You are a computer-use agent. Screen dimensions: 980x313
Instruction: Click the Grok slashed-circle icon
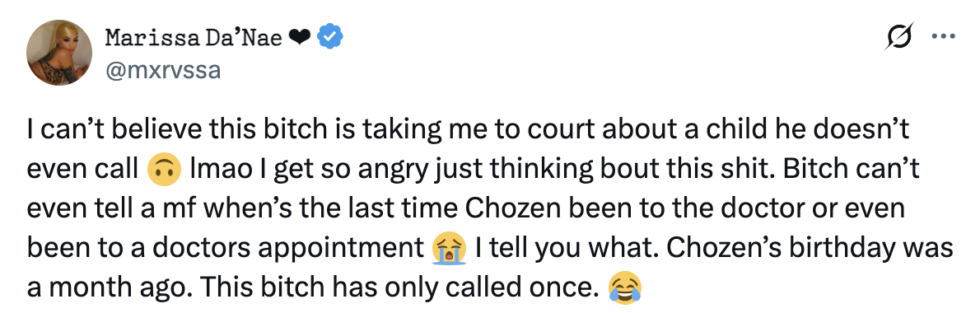click(x=900, y=37)
